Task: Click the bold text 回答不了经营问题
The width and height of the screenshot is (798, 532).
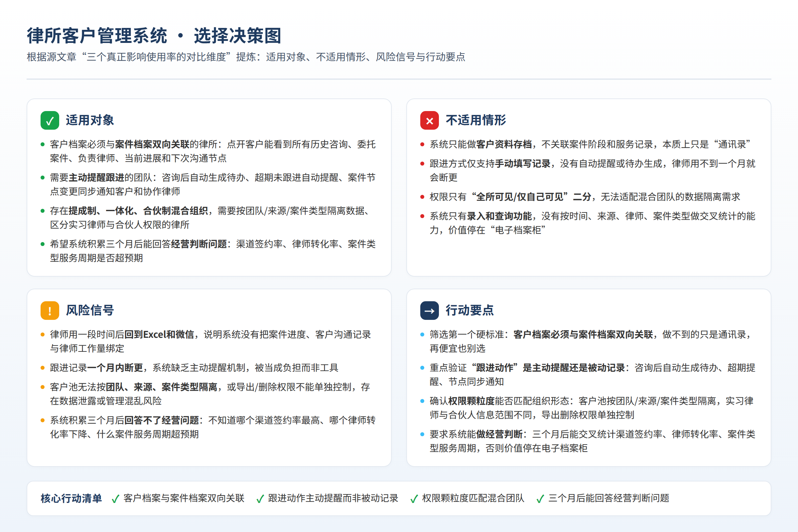Action: pos(162,420)
